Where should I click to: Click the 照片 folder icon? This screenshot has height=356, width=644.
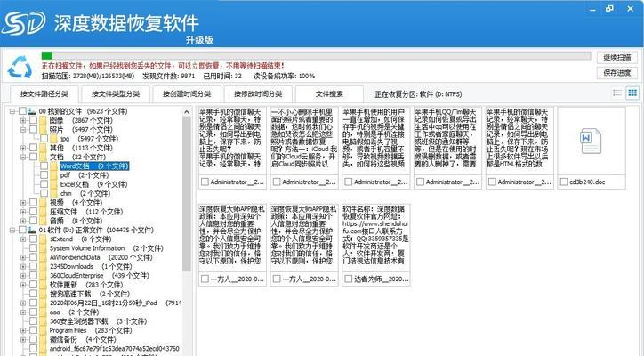[x=43, y=129]
